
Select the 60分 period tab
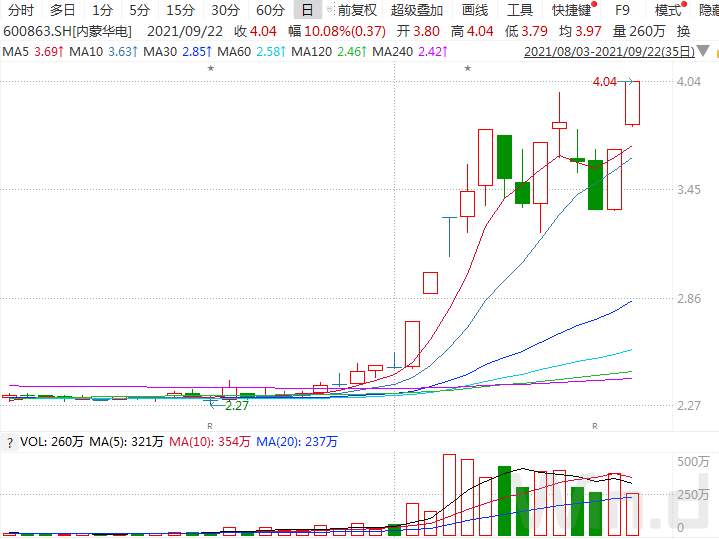coord(270,10)
